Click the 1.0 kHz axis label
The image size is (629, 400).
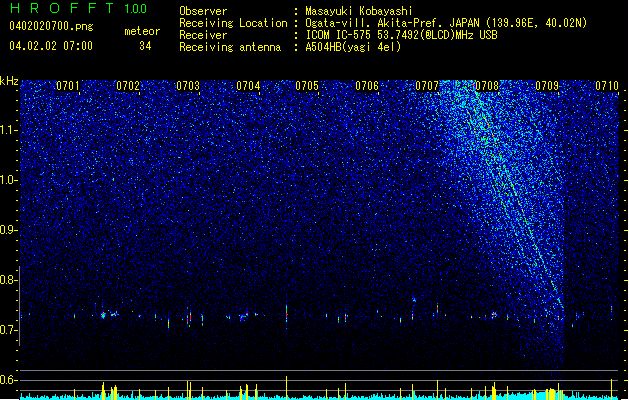pos(9,180)
